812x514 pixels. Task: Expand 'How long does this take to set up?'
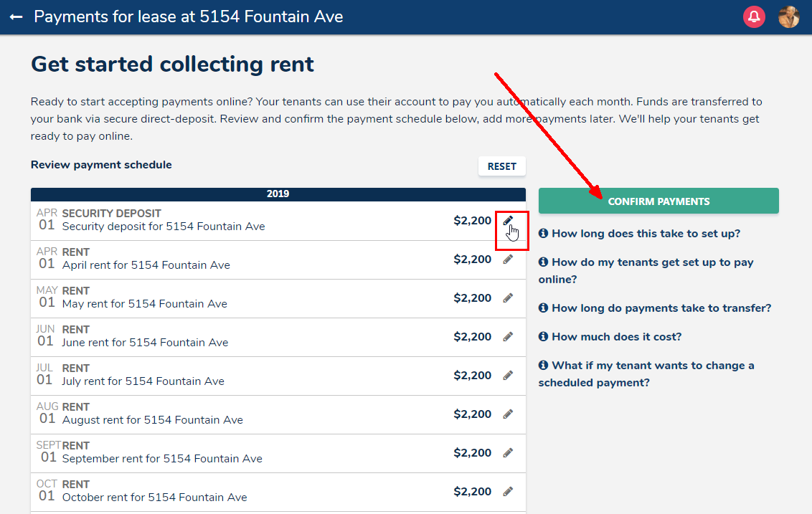(646, 234)
